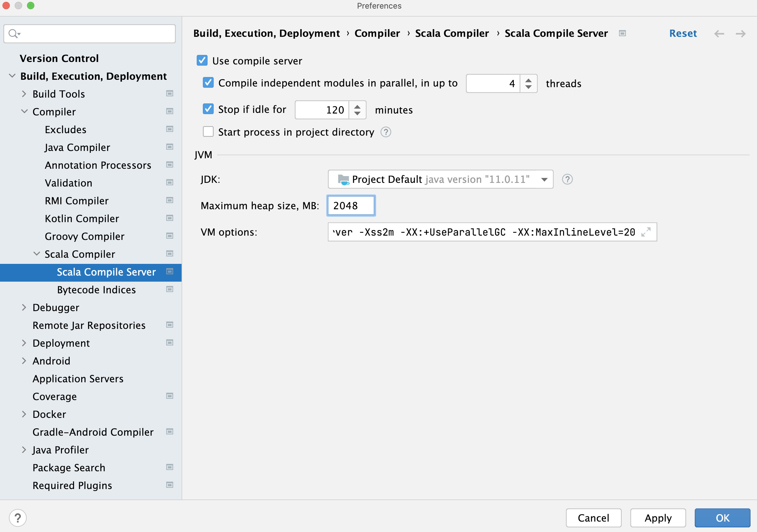Expand the Debugger settings section
Image resolution: width=757 pixels, height=532 pixels.
click(x=23, y=307)
